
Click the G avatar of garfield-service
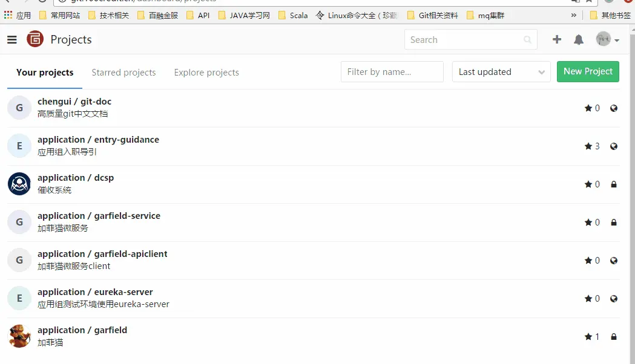pyautogui.click(x=19, y=222)
